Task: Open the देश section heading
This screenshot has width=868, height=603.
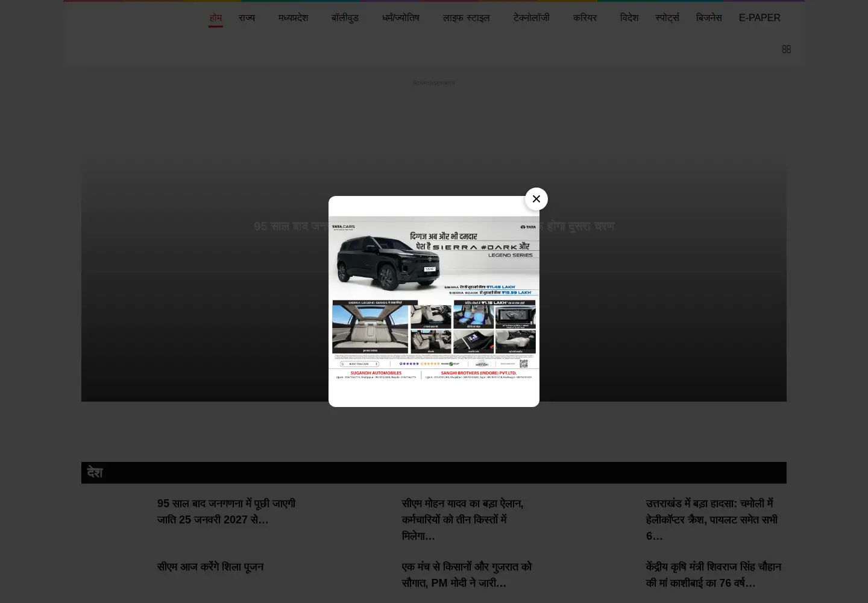Action: click(x=95, y=473)
